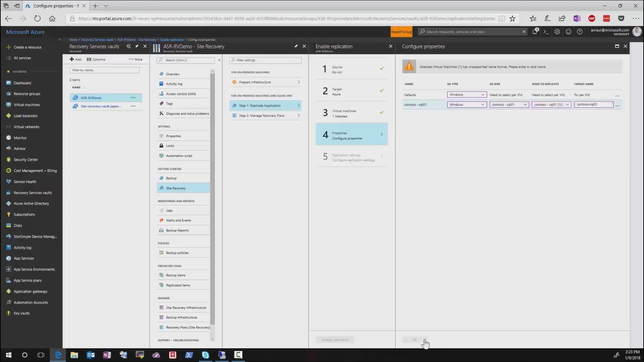644x362 pixels.
Task: Click the Report a bug button
Action: click(401, 32)
